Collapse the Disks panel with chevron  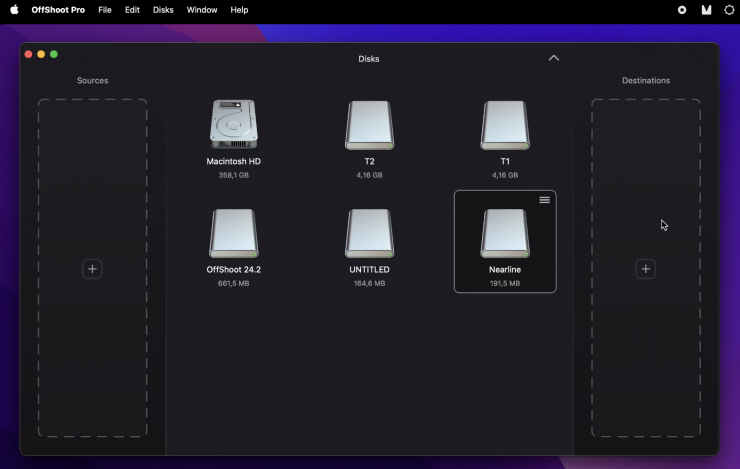[x=554, y=58]
